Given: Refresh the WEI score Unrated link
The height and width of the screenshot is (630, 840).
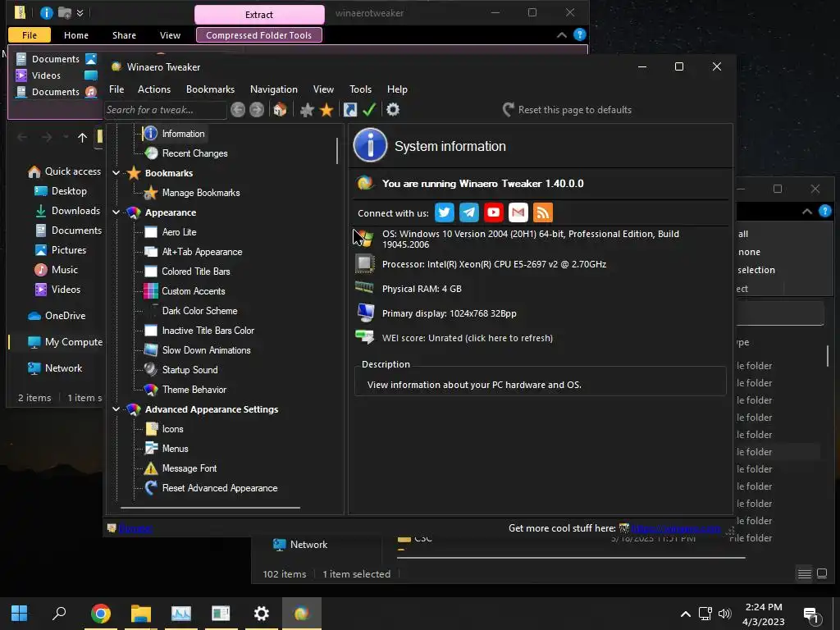Looking at the screenshot, I should pyautogui.click(x=467, y=338).
